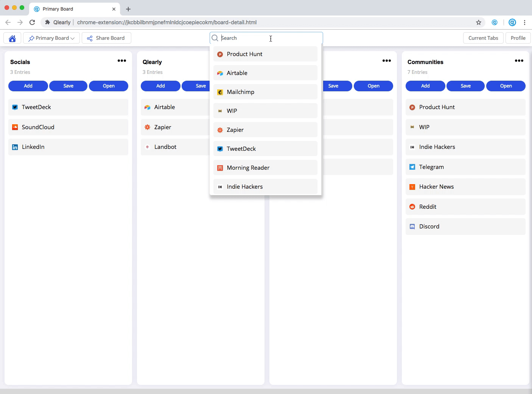Open a new browser tab
Viewport: 532px width, 394px height.
tap(128, 9)
